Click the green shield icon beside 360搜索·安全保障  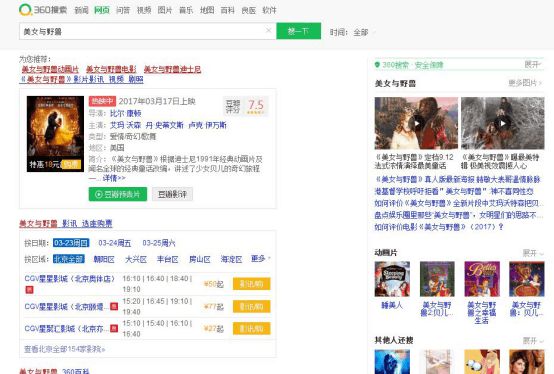(x=377, y=65)
